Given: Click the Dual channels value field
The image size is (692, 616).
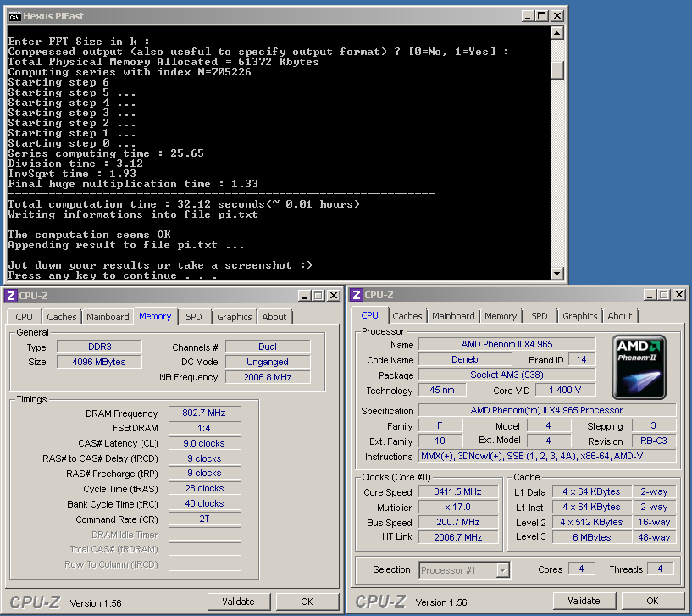Looking at the screenshot, I should click(x=268, y=347).
